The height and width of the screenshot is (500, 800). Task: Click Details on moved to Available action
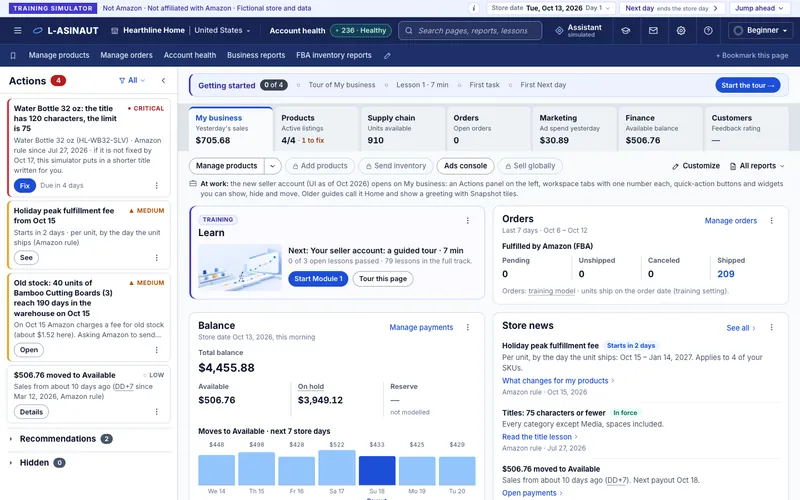[31, 412]
